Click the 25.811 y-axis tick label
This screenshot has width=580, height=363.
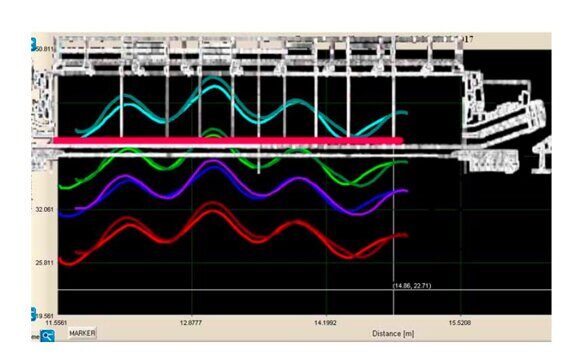click(45, 263)
